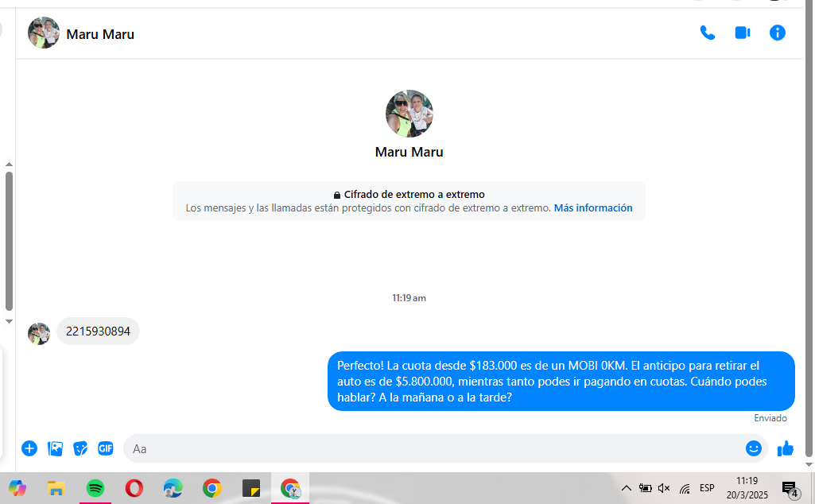Open the GIF picker

(x=106, y=448)
